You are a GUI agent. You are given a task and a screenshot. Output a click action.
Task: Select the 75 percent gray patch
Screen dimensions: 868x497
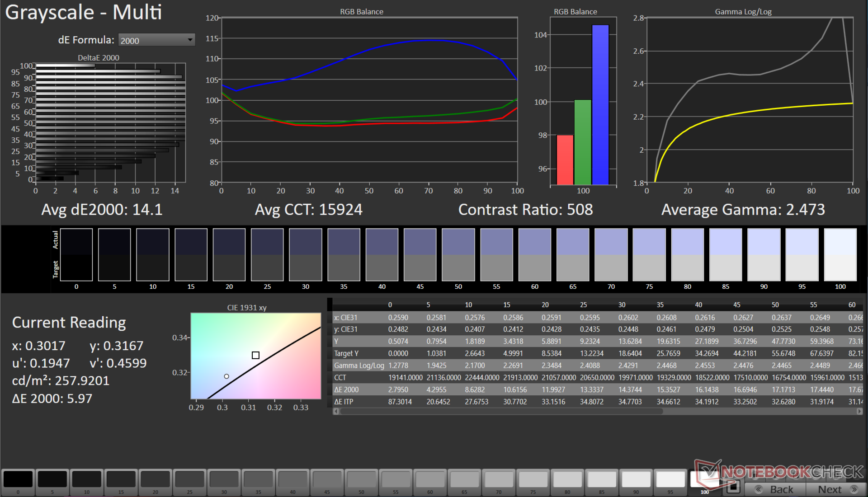coord(533,479)
